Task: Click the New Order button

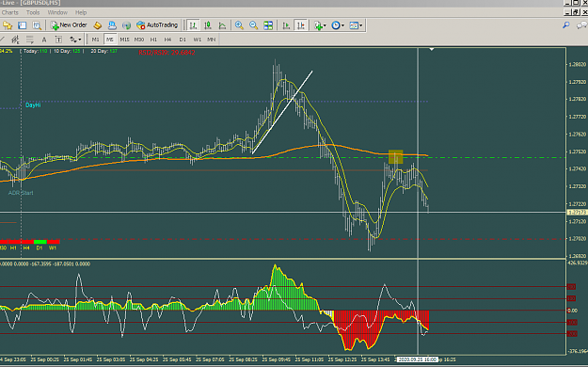Action: (x=69, y=25)
